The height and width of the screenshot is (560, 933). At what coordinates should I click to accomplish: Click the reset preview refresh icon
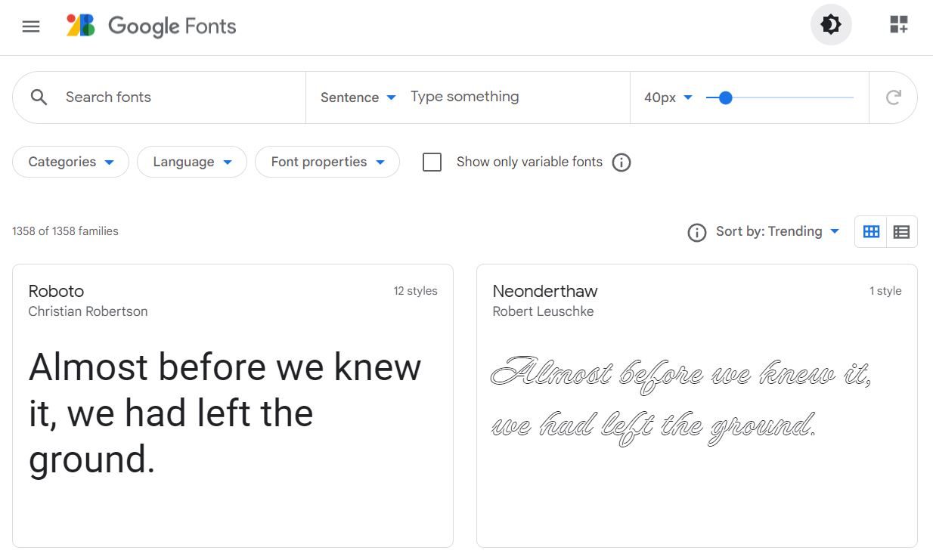893,97
